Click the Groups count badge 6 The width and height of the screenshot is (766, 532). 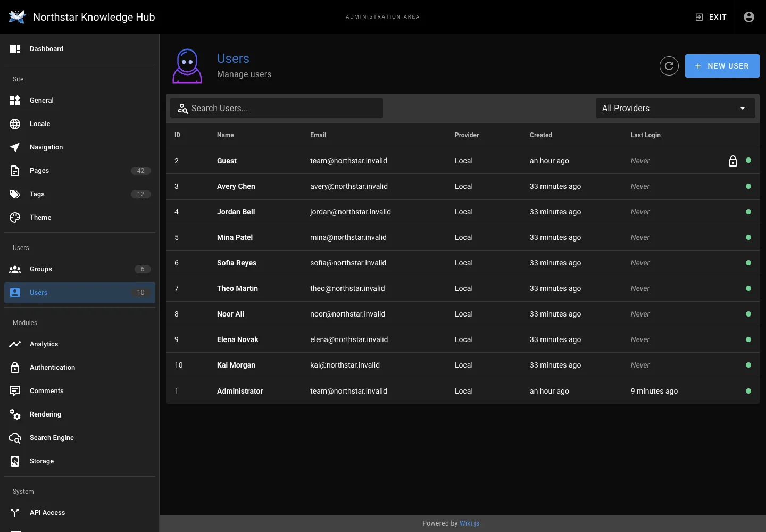143,269
